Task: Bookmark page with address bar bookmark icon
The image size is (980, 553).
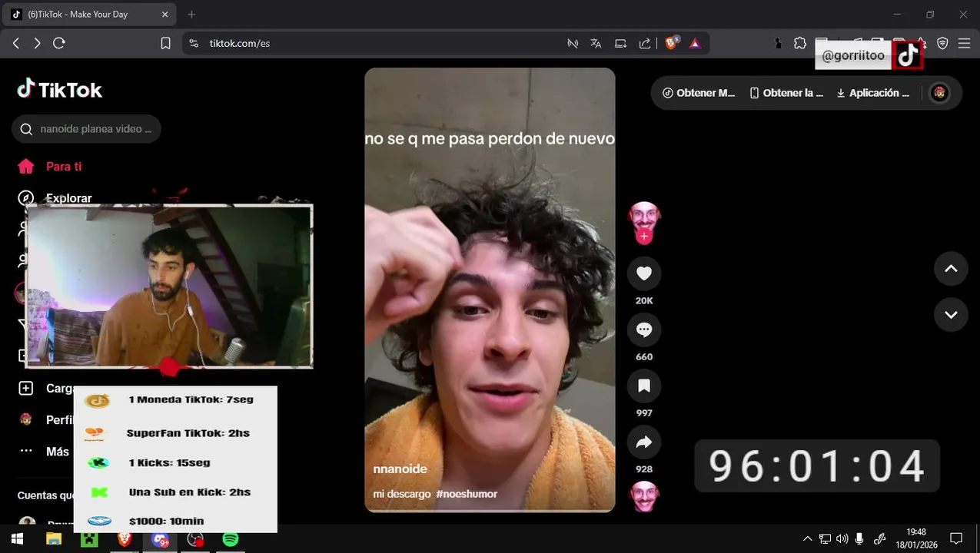Action: coord(165,44)
